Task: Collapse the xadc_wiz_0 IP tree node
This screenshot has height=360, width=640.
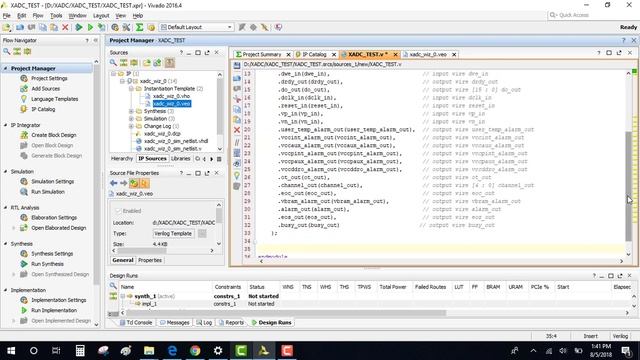Action: 122,81
